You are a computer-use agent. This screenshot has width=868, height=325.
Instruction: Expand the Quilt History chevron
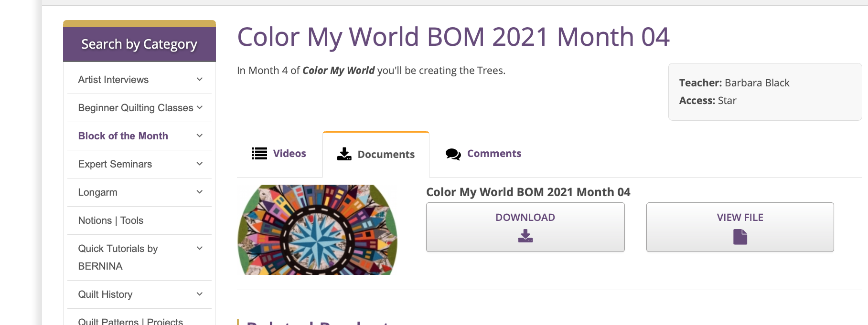click(200, 294)
